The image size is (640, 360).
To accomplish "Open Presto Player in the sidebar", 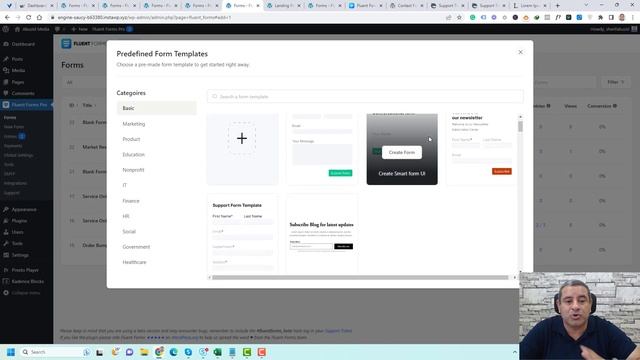I will [x=25, y=270].
